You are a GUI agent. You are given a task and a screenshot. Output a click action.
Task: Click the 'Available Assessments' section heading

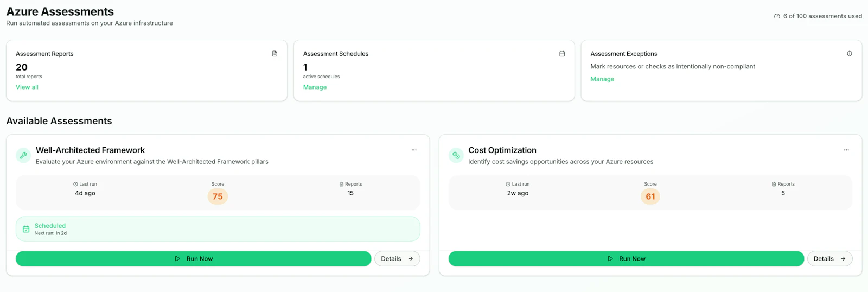(x=59, y=121)
